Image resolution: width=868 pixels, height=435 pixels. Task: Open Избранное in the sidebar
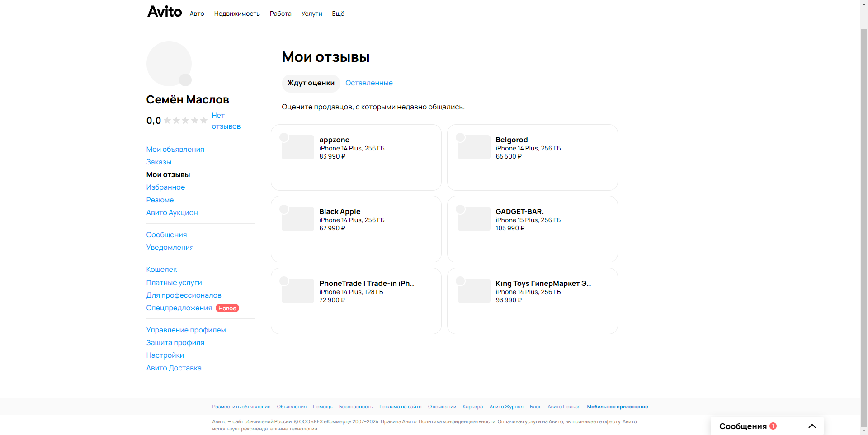[x=165, y=187]
